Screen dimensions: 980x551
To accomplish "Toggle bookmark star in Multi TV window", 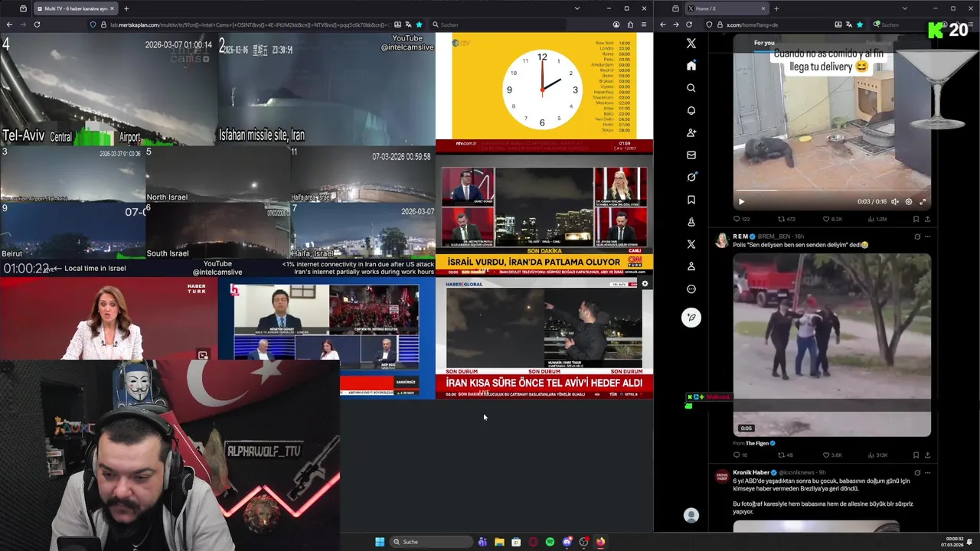I will click(x=419, y=24).
